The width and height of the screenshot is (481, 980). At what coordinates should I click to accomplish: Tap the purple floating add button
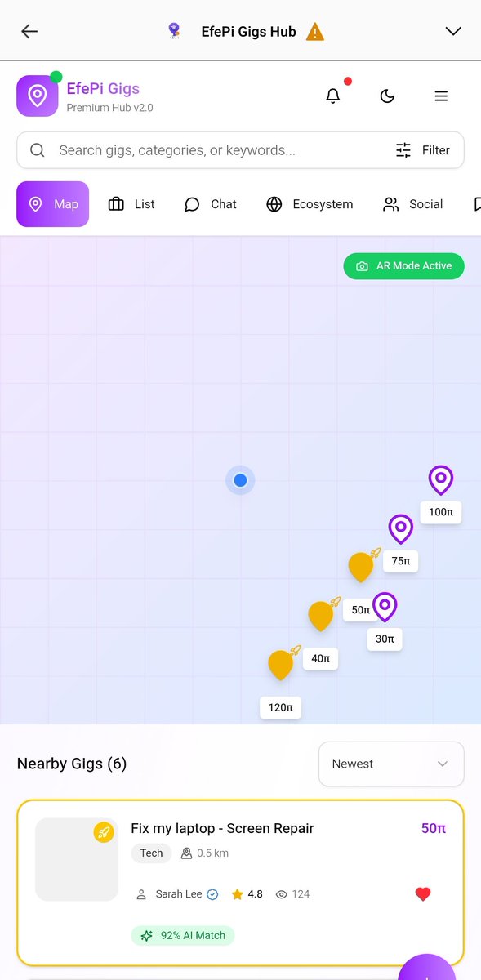click(x=427, y=969)
